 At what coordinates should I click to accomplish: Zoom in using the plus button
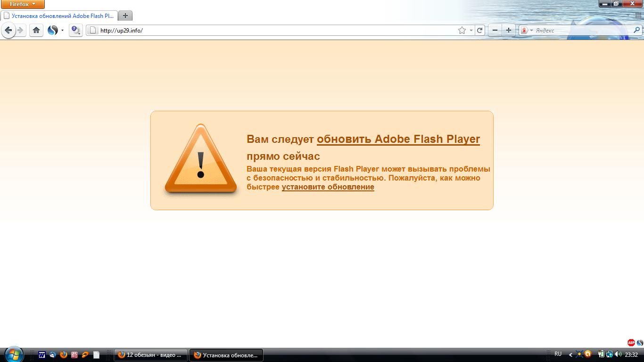508,30
